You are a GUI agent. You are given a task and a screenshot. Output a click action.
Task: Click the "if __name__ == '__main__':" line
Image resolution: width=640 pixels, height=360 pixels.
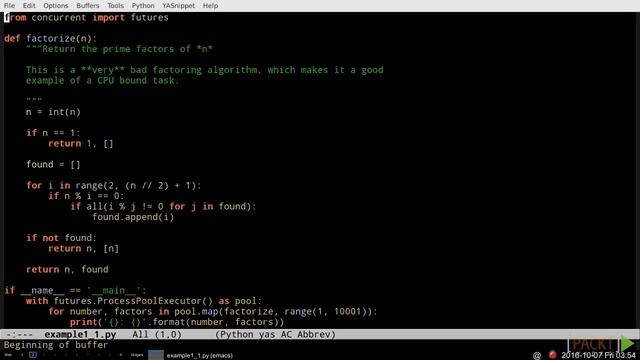75,290
